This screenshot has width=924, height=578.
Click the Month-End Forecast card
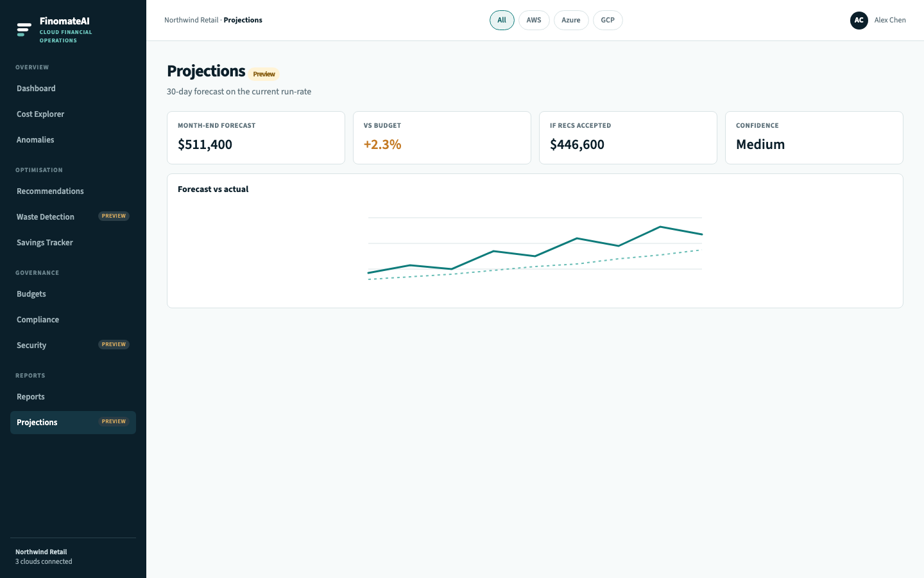[x=256, y=138]
